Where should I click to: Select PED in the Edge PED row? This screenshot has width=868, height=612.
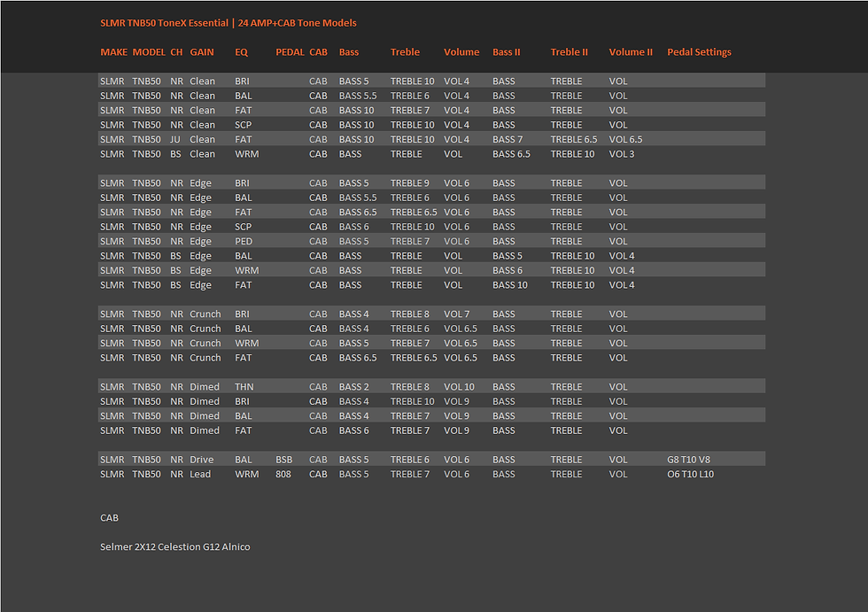(x=243, y=241)
